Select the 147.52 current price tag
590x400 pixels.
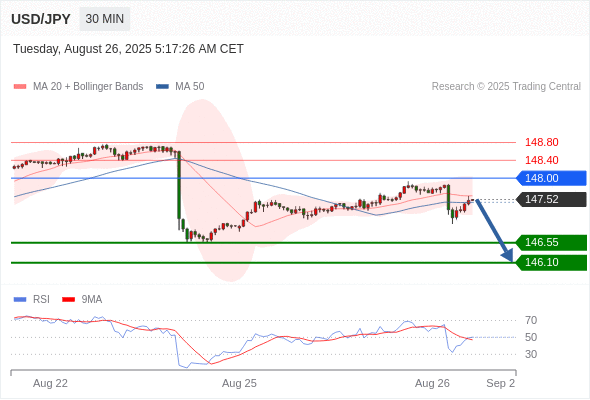(x=551, y=199)
